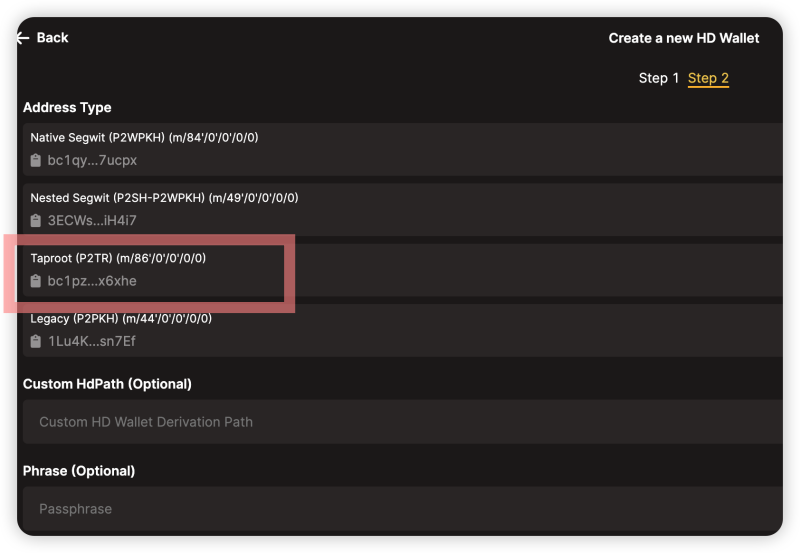
Task: Select Native Segwit (P2WPKH) address type
Action: pos(403,149)
